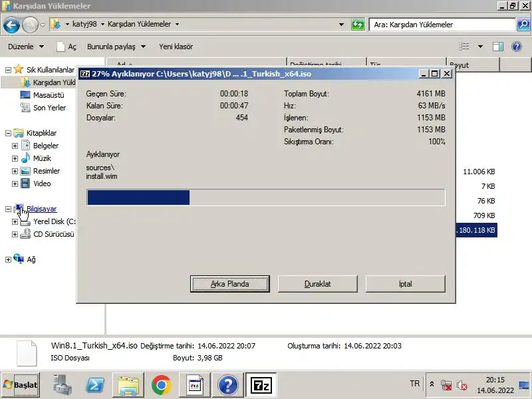Expand the Resimler library
The width and height of the screenshot is (532, 399).
[x=15, y=171]
